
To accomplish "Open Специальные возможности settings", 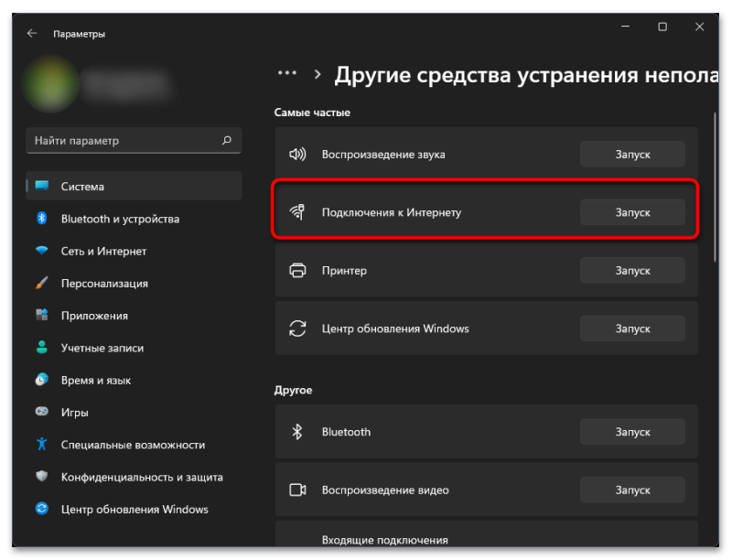I will tap(134, 445).
